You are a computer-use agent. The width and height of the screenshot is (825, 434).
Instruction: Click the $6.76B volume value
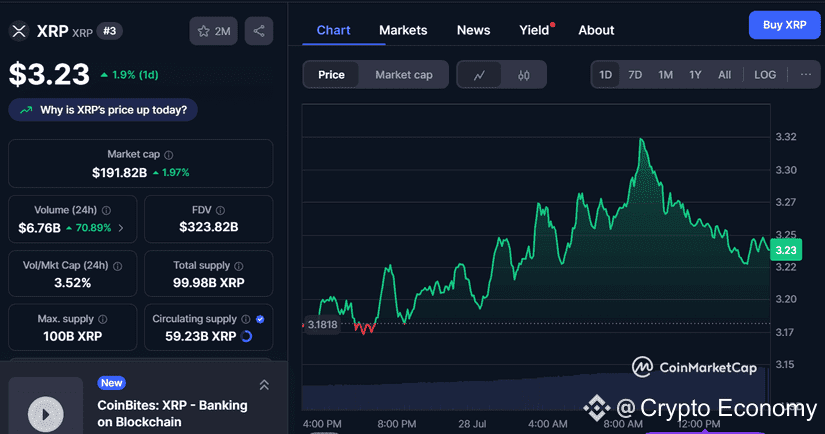(x=39, y=228)
